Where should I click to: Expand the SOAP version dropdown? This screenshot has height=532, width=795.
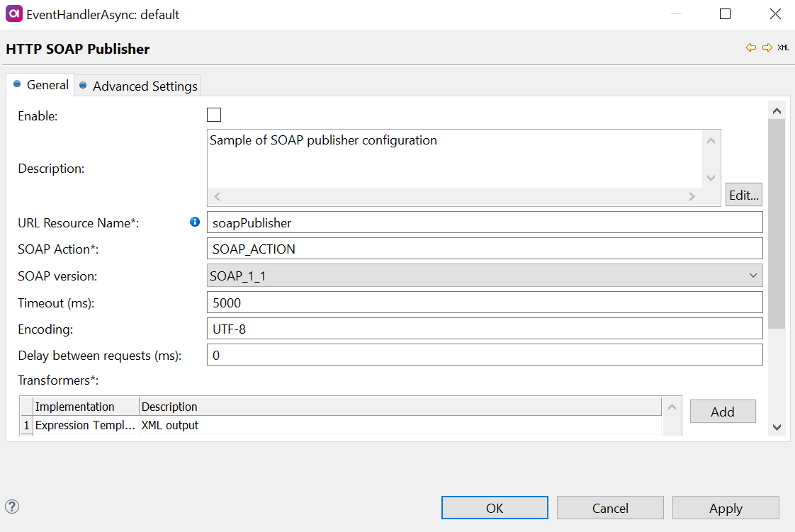(484, 276)
